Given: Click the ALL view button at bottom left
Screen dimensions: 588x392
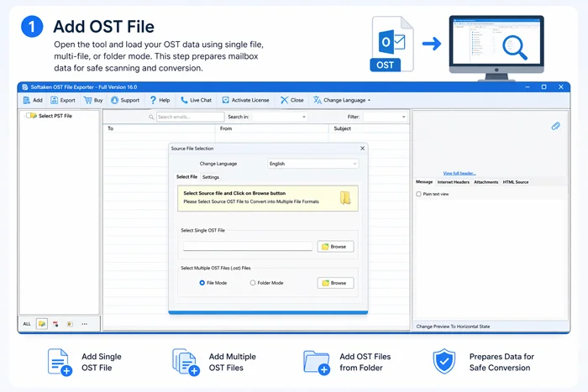Looking at the screenshot, I should coord(27,324).
